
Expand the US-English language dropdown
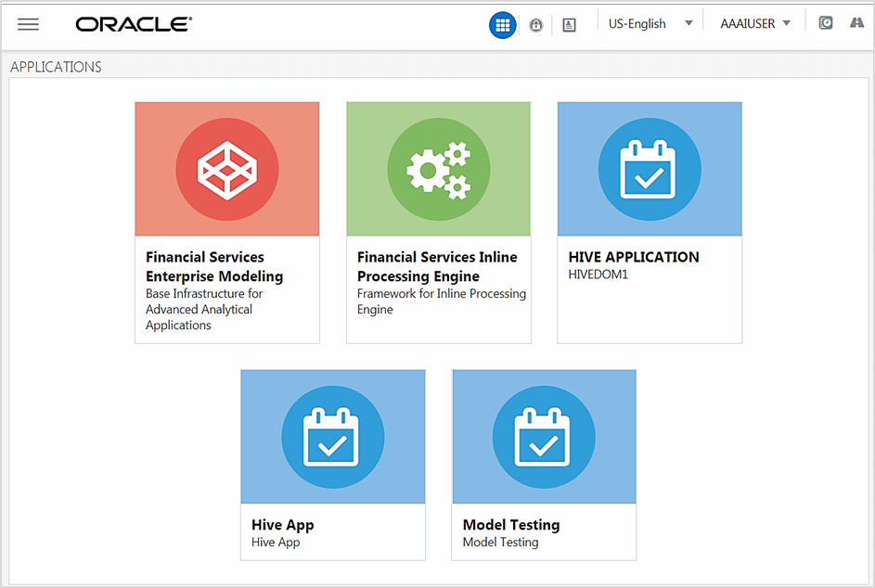[x=650, y=23]
